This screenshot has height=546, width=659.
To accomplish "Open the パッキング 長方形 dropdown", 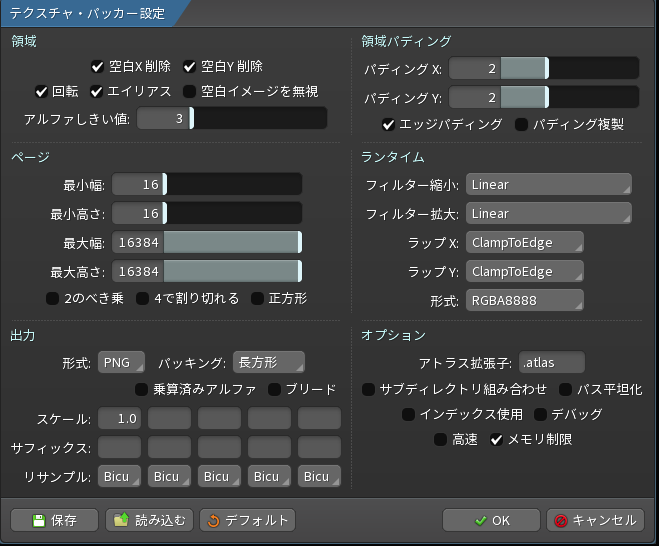I will [x=269, y=362].
